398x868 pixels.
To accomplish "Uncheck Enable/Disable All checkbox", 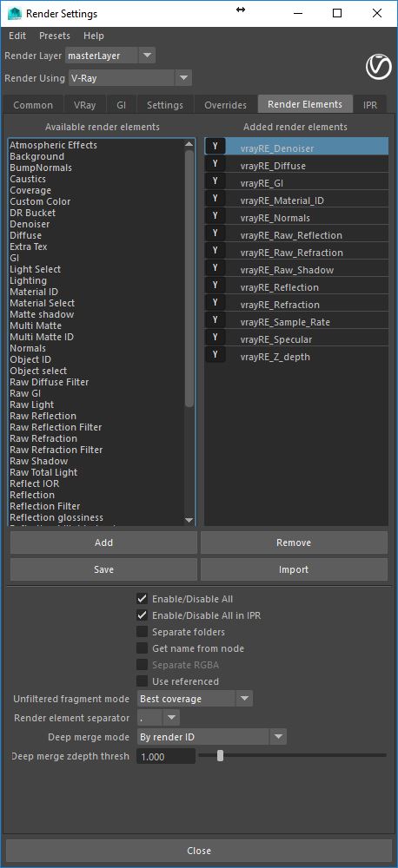I will coord(142,598).
